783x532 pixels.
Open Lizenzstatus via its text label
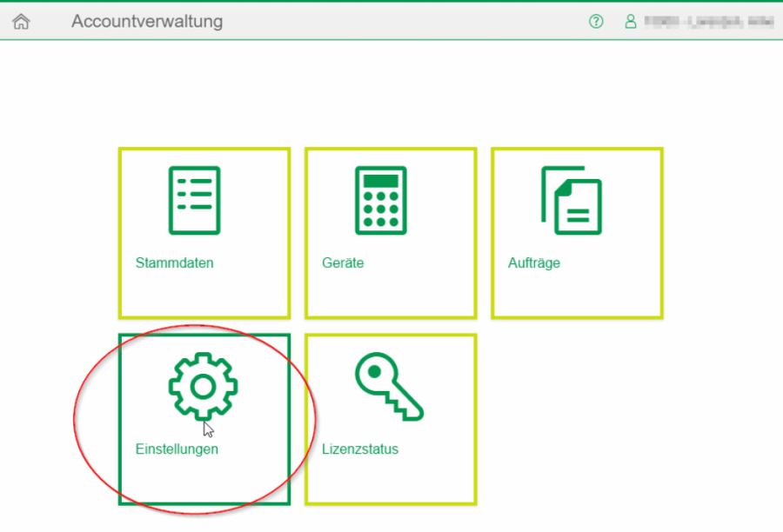[360, 449]
